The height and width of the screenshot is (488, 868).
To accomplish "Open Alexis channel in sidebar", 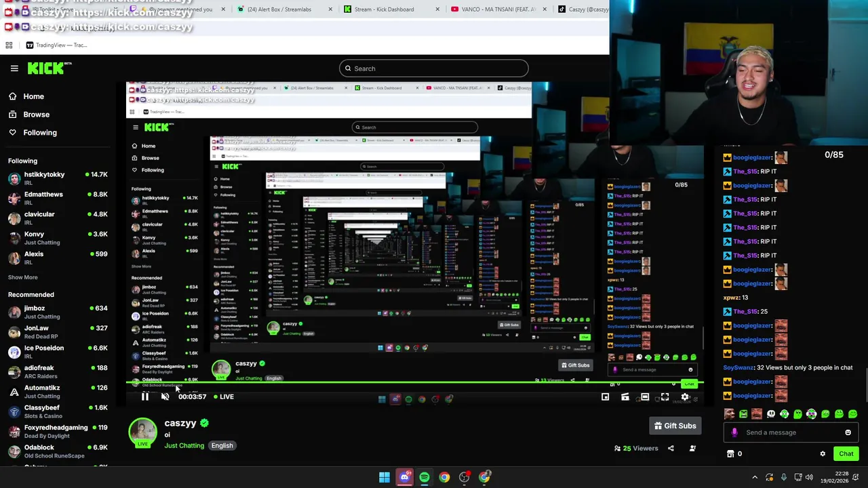I will coord(58,258).
